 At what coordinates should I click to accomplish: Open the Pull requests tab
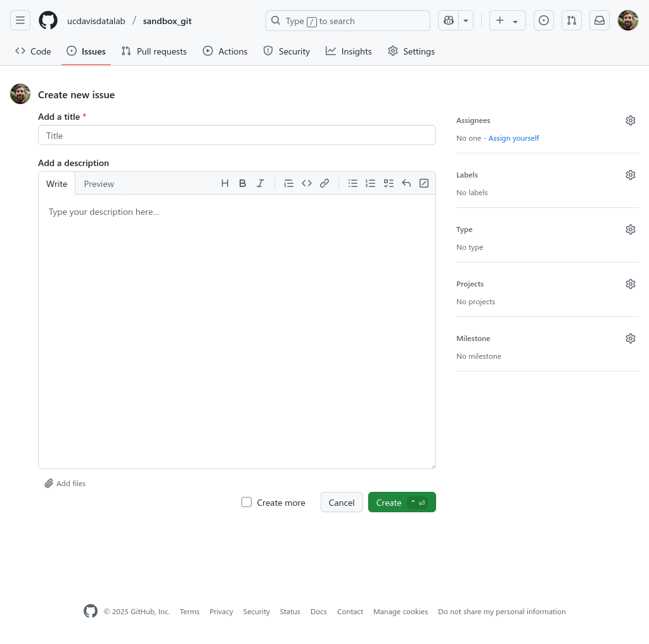click(x=154, y=51)
